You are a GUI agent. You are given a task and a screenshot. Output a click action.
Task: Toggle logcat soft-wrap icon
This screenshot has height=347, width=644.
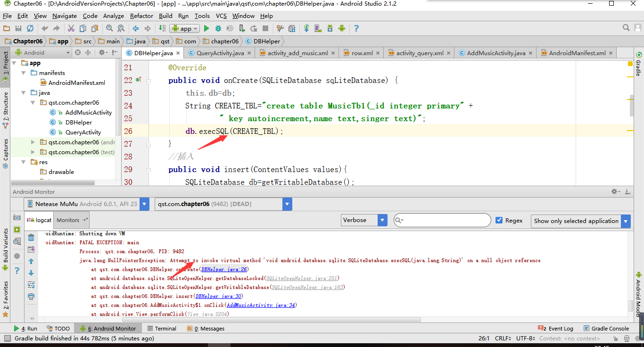click(x=31, y=284)
